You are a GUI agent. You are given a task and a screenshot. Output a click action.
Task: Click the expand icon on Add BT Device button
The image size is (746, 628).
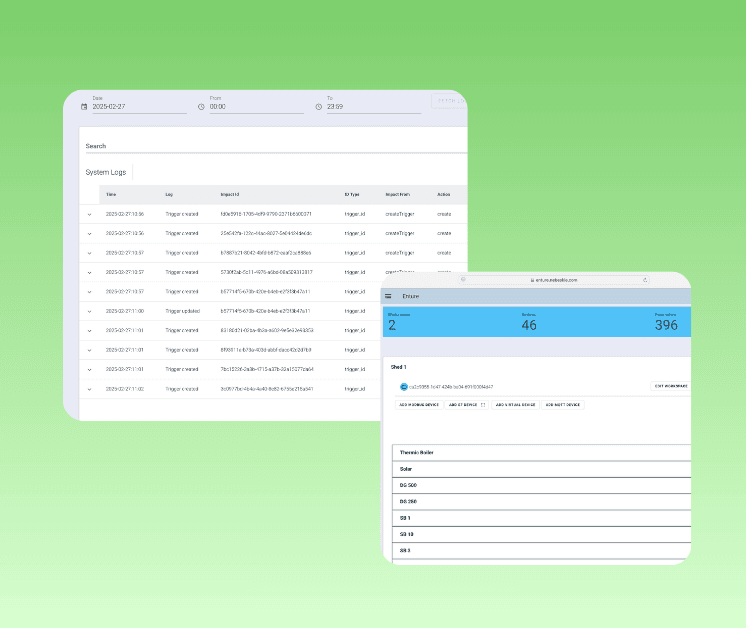483,405
